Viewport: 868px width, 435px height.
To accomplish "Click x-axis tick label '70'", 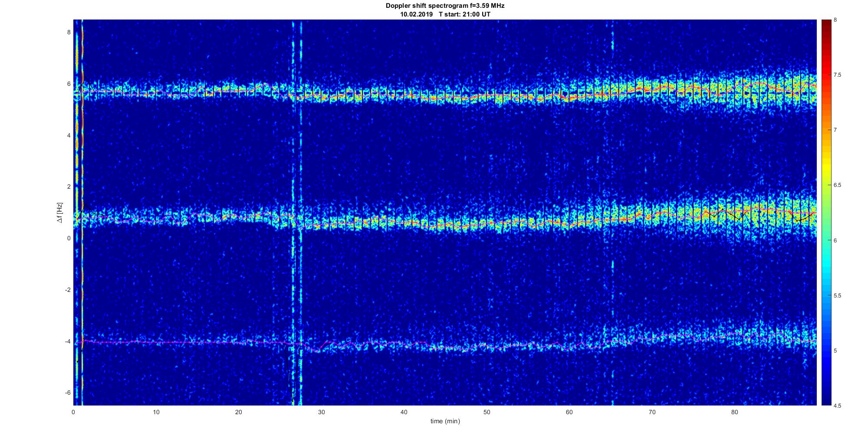I will (x=652, y=412).
